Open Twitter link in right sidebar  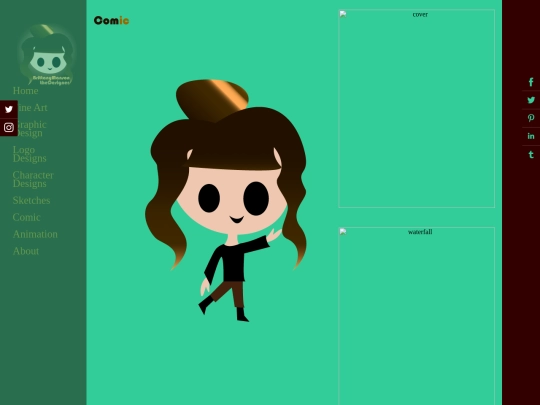click(x=531, y=100)
